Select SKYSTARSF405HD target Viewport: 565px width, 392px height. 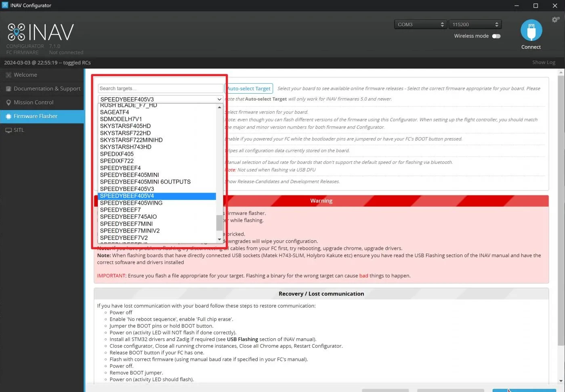coord(157,126)
